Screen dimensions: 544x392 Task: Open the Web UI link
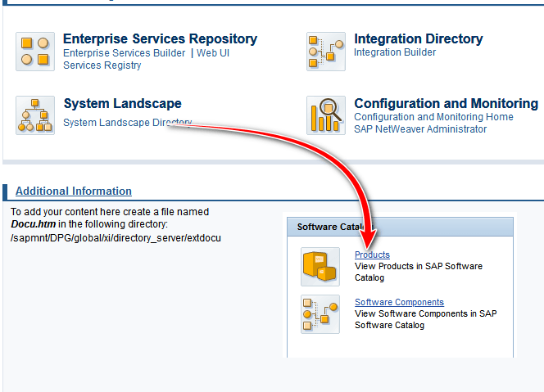pos(213,53)
